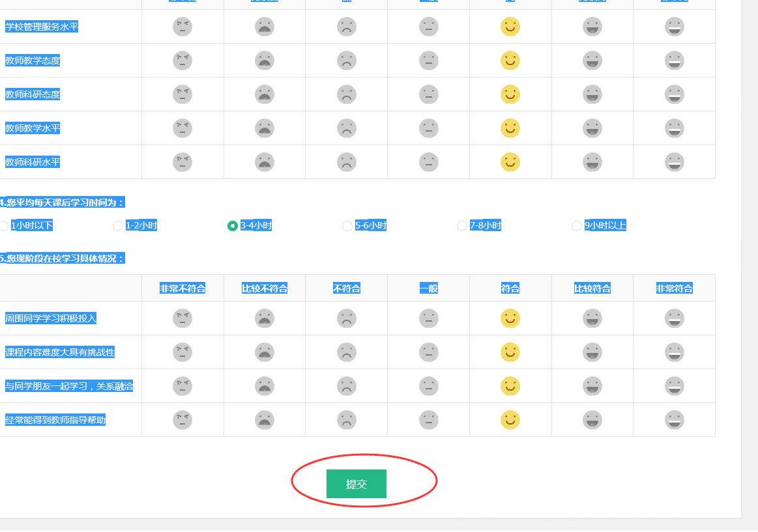Screen dimensions: 758x532
Task: Select the 9小时以上 radio button
Action: 577,226
